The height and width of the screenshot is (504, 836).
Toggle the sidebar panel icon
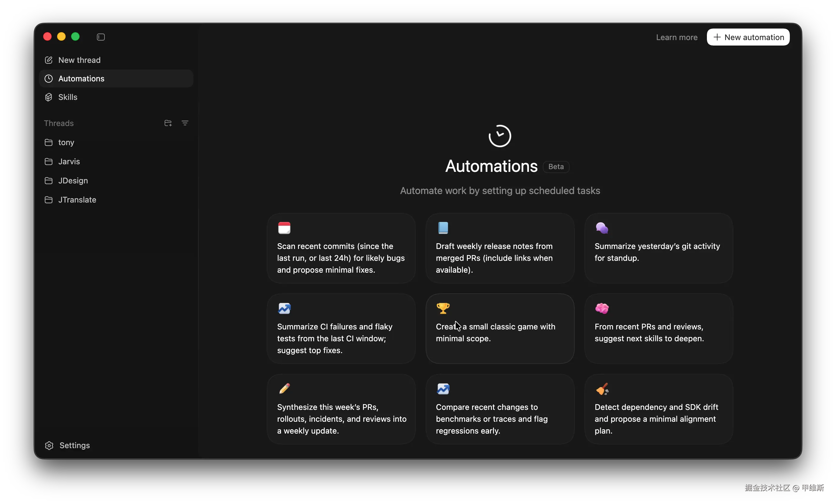tap(101, 37)
